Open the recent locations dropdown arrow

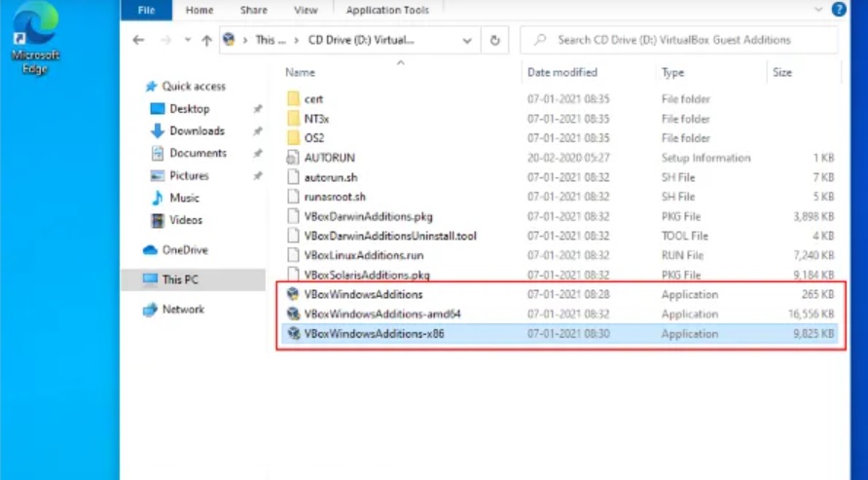(x=188, y=40)
